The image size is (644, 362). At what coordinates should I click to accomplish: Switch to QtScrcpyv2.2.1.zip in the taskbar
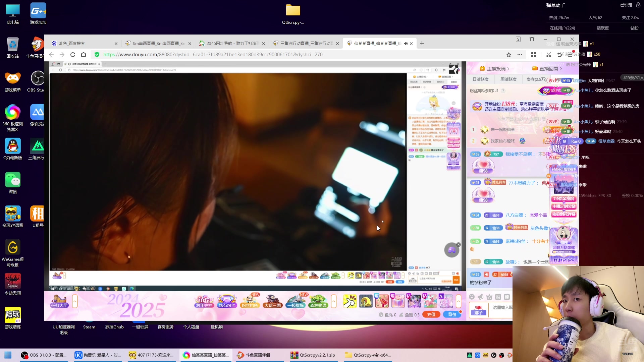(313, 355)
